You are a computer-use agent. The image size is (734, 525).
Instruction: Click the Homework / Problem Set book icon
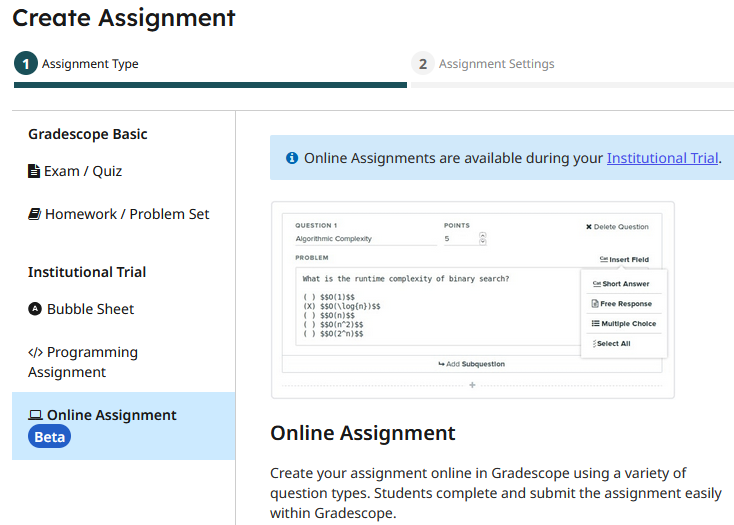coord(35,214)
